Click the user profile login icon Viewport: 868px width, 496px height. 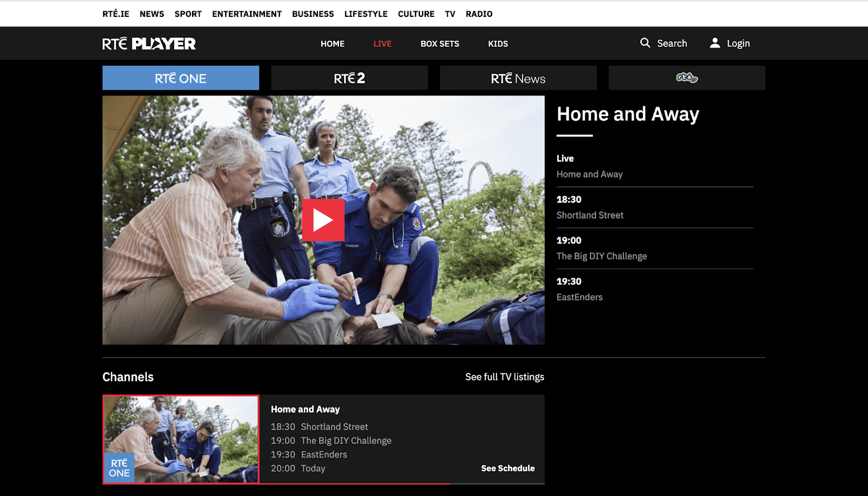tap(715, 43)
